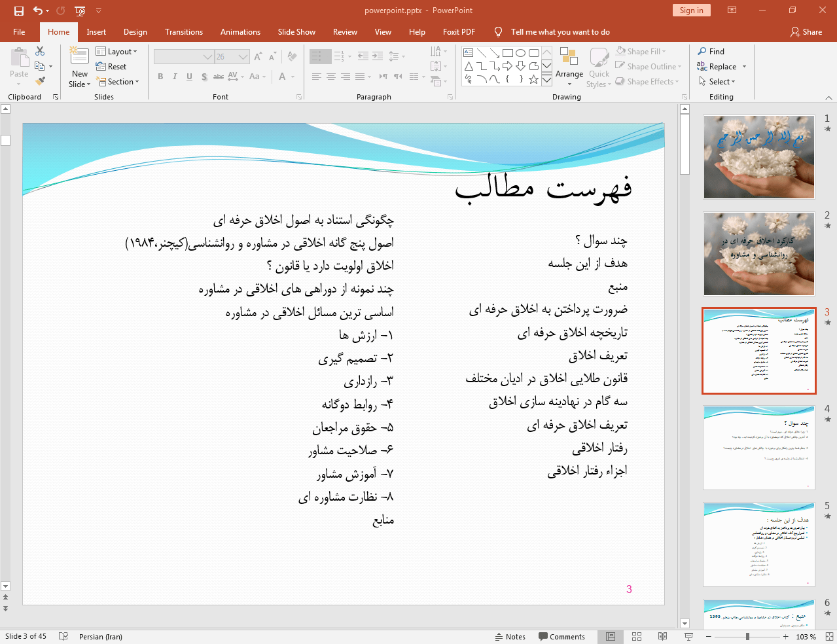Open the Section dropdown menu
This screenshot has width=837, height=644.
[x=118, y=82]
